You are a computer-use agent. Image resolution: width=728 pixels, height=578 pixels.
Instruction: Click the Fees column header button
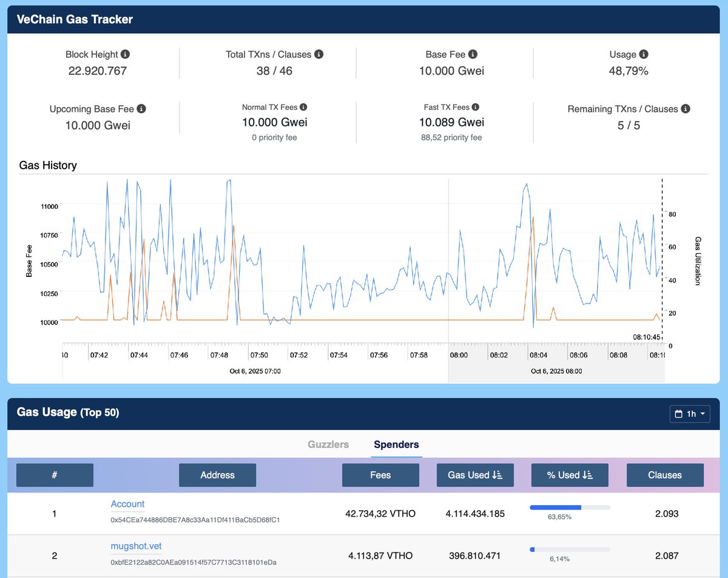[x=380, y=475]
